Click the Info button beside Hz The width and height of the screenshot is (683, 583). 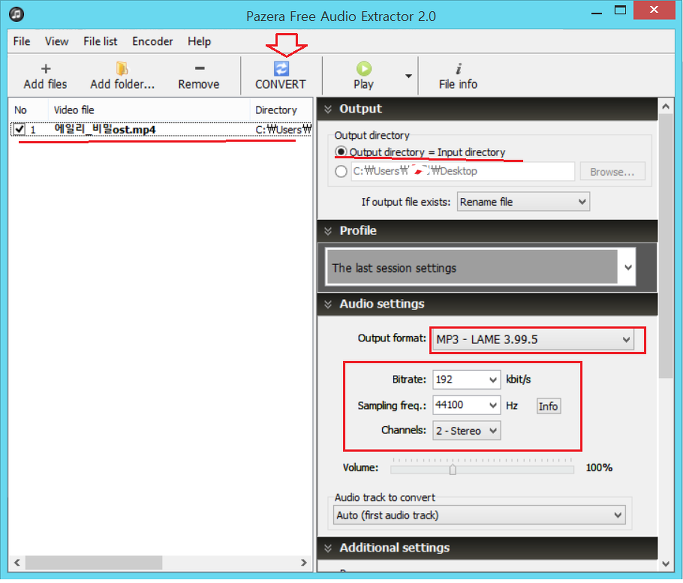548,406
